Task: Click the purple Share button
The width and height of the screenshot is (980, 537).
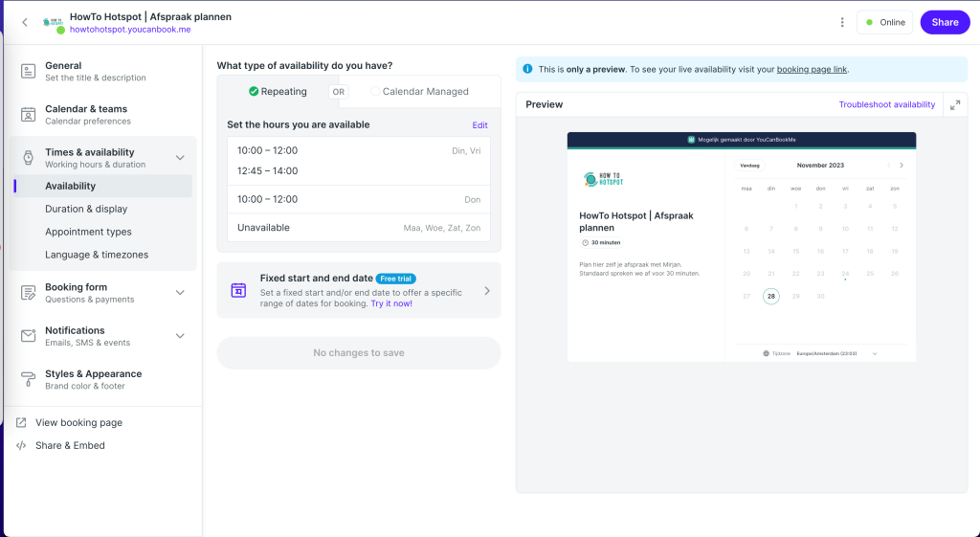Action: (x=944, y=22)
